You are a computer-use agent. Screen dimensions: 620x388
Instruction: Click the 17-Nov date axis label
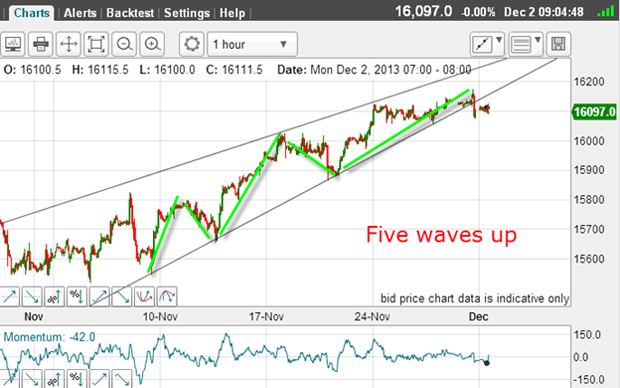pos(266,317)
